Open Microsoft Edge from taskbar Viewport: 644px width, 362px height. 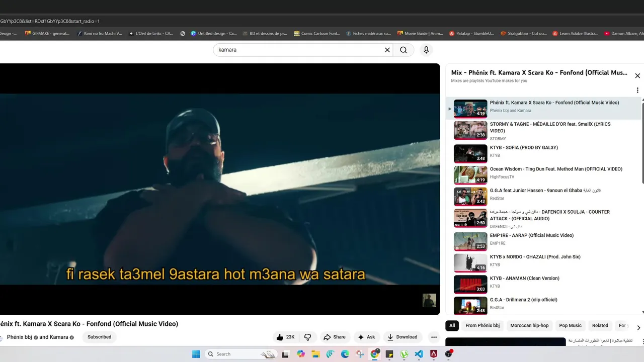point(345,354)
